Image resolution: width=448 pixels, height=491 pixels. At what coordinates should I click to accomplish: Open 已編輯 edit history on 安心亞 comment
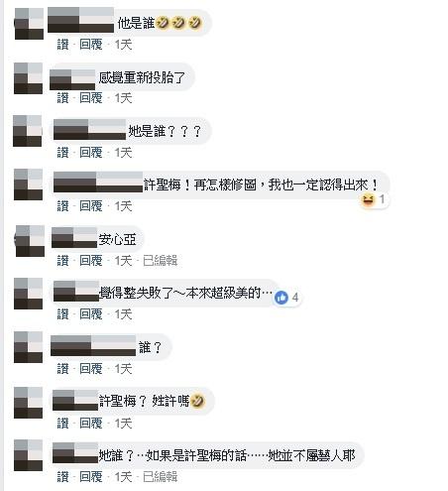coord(160,261)
